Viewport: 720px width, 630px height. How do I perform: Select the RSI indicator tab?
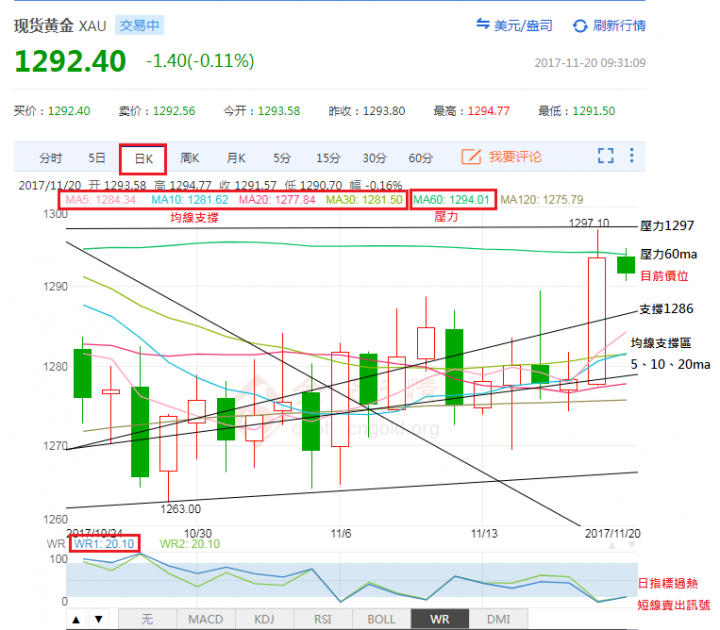(323, 619)
